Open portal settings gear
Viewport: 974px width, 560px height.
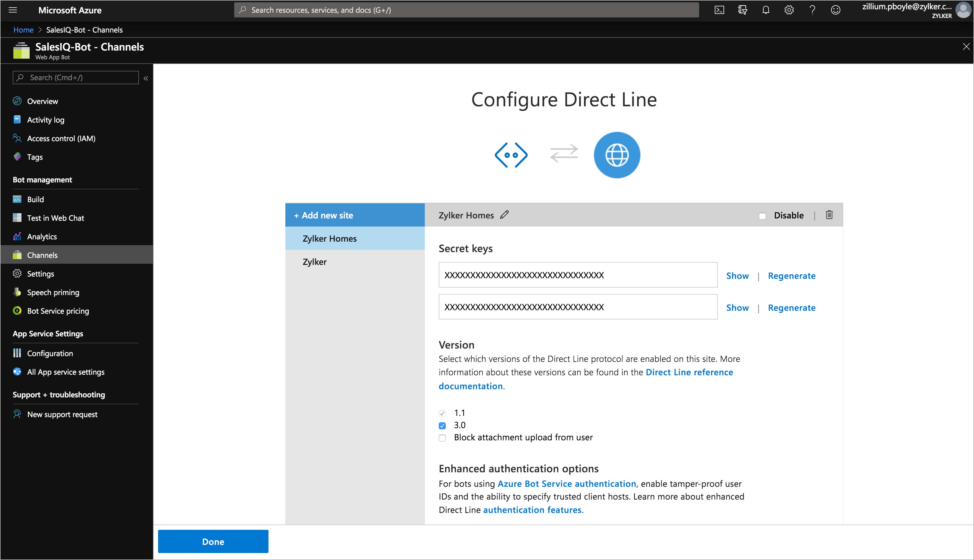coord(789,10)
